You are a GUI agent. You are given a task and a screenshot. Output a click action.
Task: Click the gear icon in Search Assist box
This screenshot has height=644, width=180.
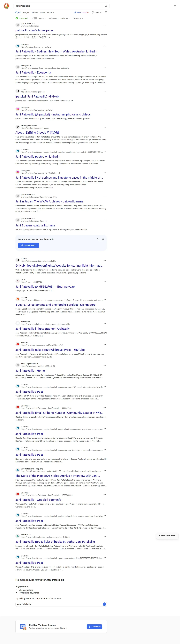pos(103,239)
